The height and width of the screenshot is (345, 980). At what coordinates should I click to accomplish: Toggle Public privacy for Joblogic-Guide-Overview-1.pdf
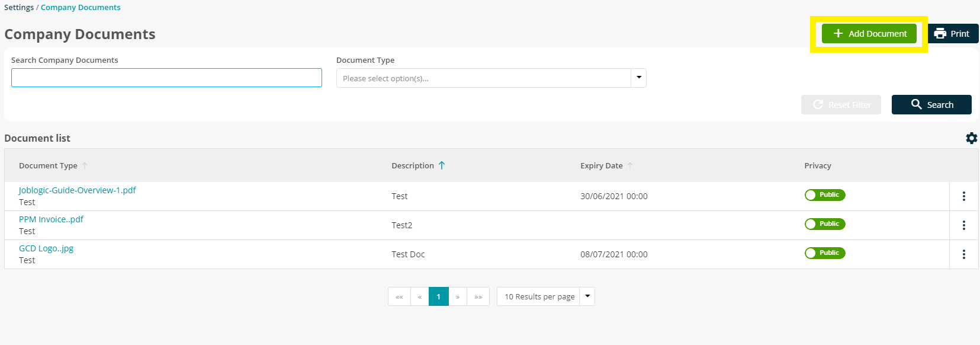coord(825,195)
